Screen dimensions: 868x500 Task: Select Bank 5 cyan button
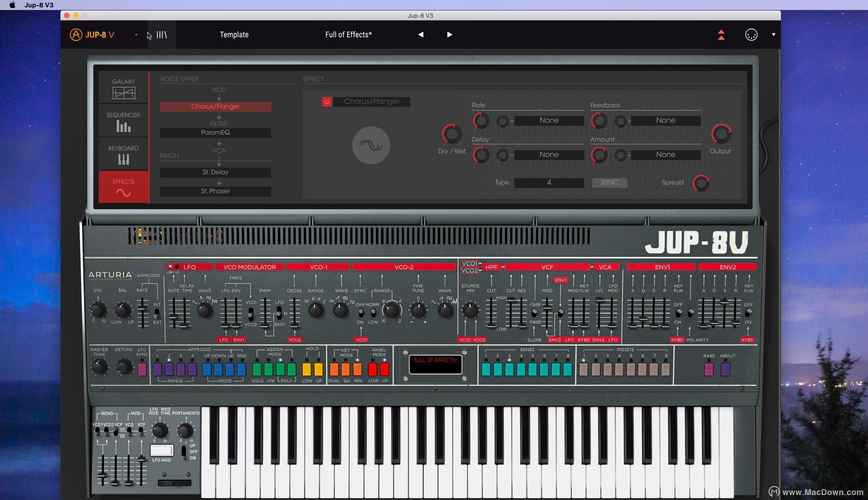tap(533, 370)
